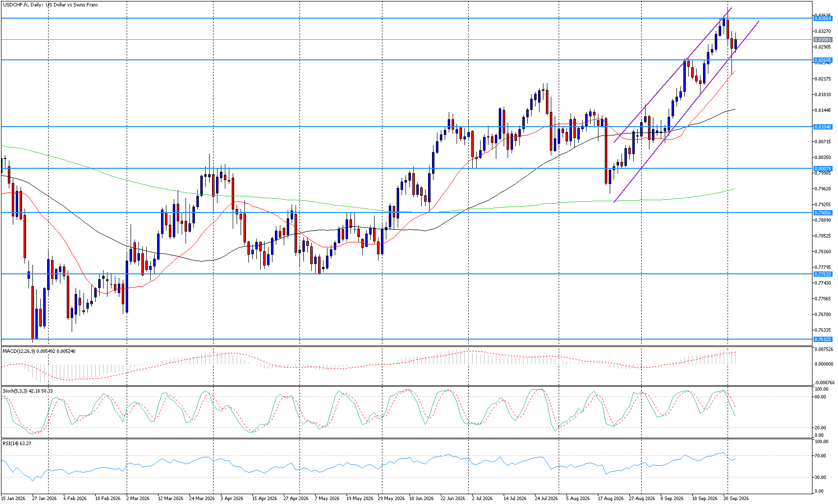Click the 30 Sep 2026 date label
Viewport: 838px width, 504px height.
[x=736, y=498]
